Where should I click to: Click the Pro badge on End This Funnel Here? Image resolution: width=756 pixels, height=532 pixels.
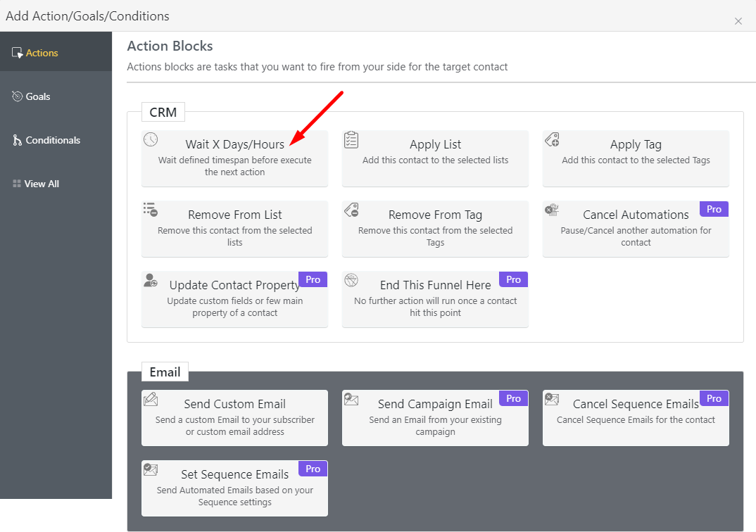[x=513, y=279]
